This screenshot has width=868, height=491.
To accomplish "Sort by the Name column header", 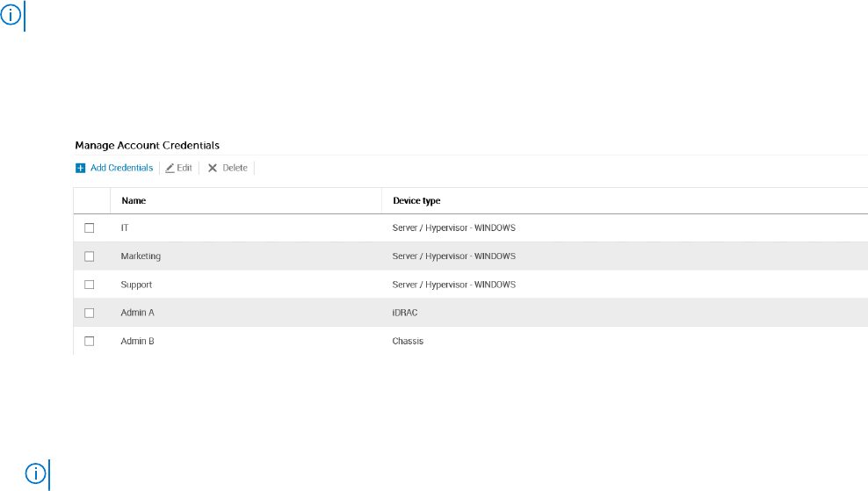I will tap(134, 200).
